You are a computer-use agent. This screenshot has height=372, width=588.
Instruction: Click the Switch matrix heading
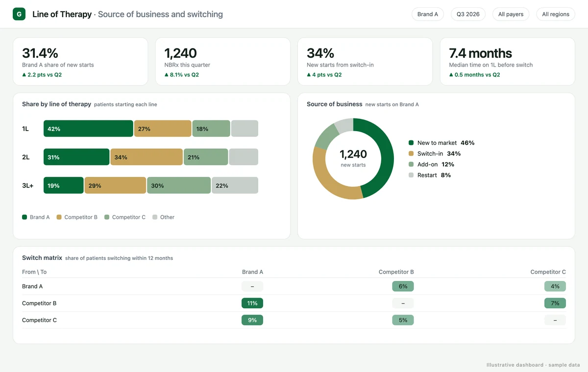[42, 258]
